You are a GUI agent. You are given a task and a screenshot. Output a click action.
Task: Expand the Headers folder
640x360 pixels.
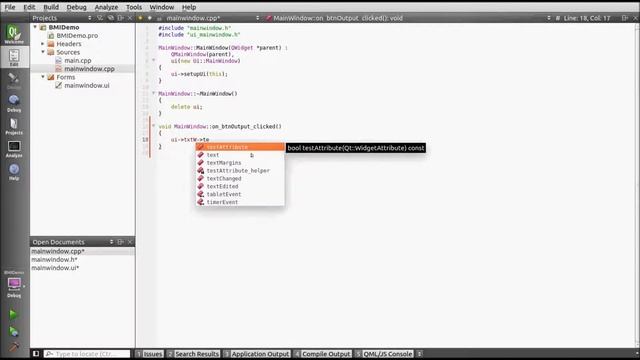coord(43,44)
